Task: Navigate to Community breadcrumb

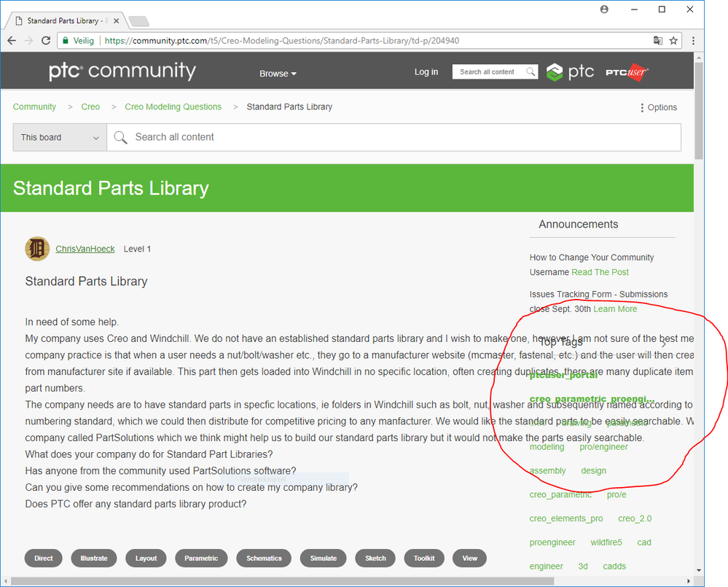Action: 34,106
